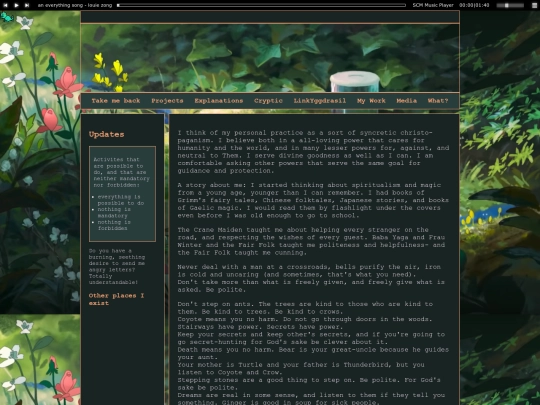Select the 'nothing is mandatory' list item
540x405 pixels.
click(x=114, y=212)
